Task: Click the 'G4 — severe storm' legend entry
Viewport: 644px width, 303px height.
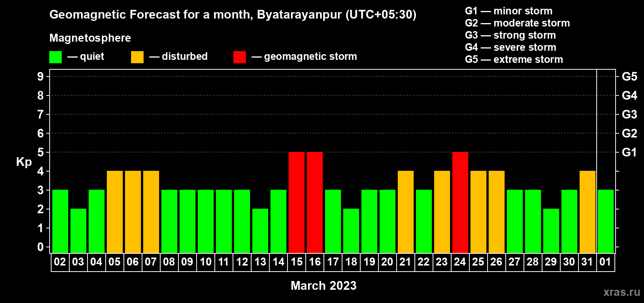Action: 511,47
